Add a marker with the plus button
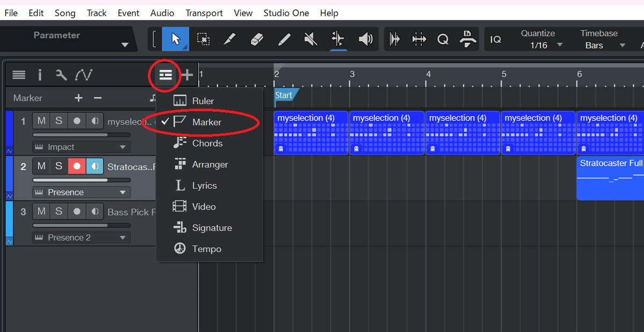The height and width of the screenshot is (332, 644). pyautogui.click(x=78, y=98)
